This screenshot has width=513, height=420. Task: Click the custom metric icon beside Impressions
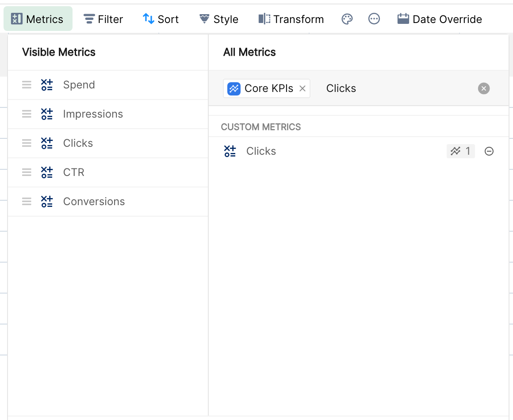click(47, 114)
